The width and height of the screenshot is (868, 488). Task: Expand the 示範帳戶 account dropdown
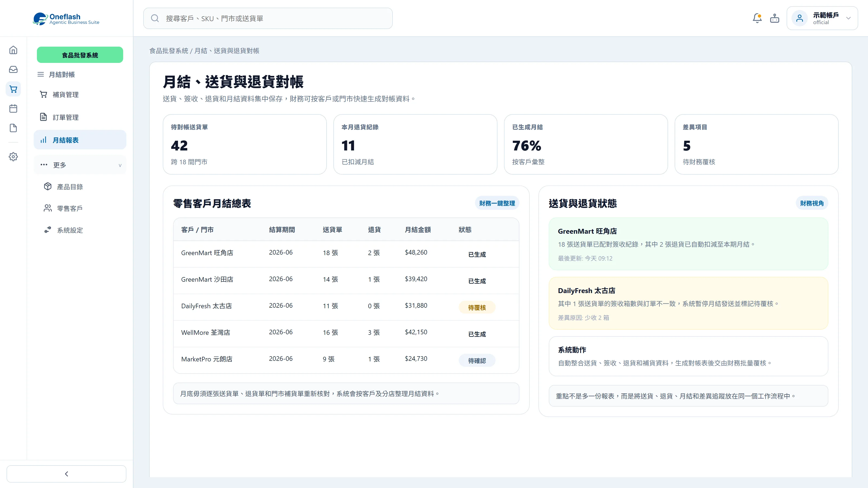(x=848, y=18)
